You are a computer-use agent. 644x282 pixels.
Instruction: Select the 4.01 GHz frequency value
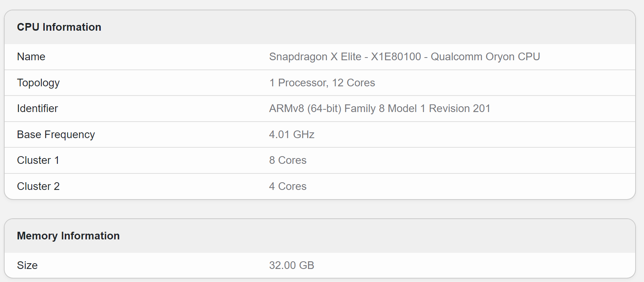click(x=292, y=135)
